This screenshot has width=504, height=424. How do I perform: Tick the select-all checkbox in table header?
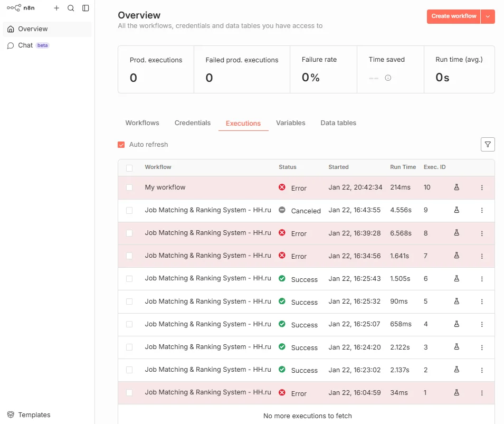coord(129,168)
